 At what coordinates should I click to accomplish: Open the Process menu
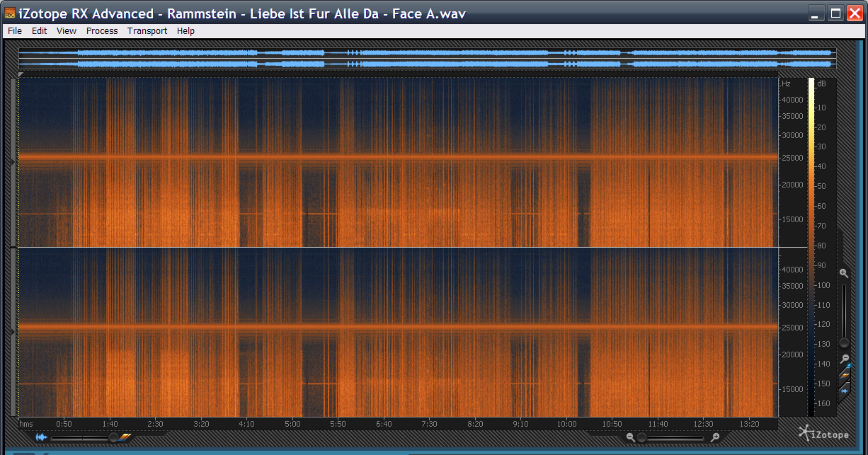click(x=102, y=30)
